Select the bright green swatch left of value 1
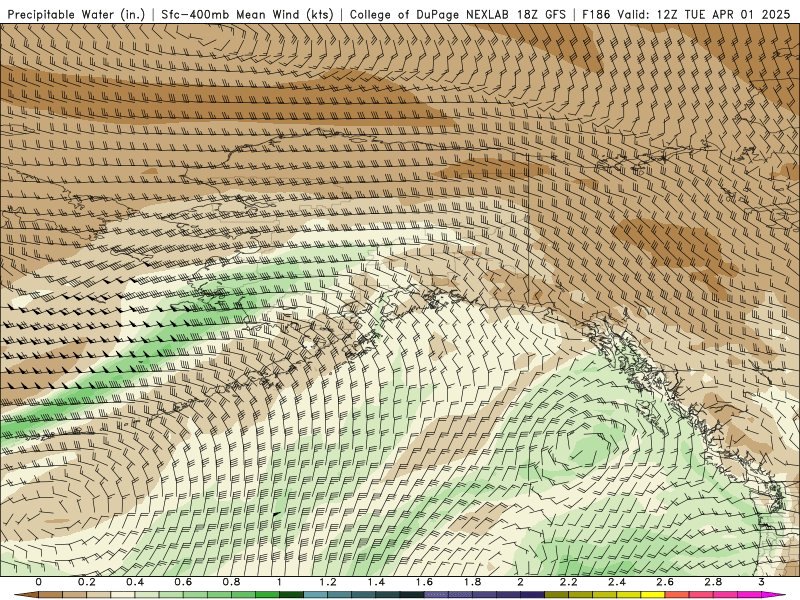800x600 pixels. (267, 595)
